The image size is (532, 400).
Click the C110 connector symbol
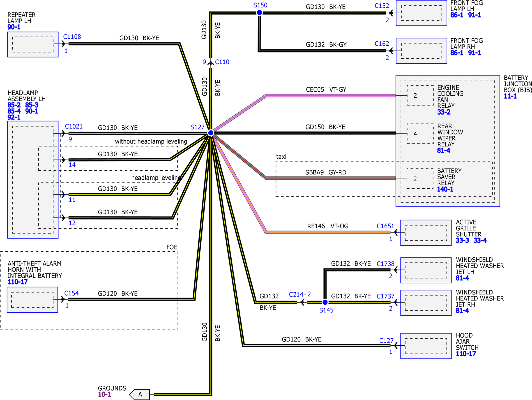[211, 63]
